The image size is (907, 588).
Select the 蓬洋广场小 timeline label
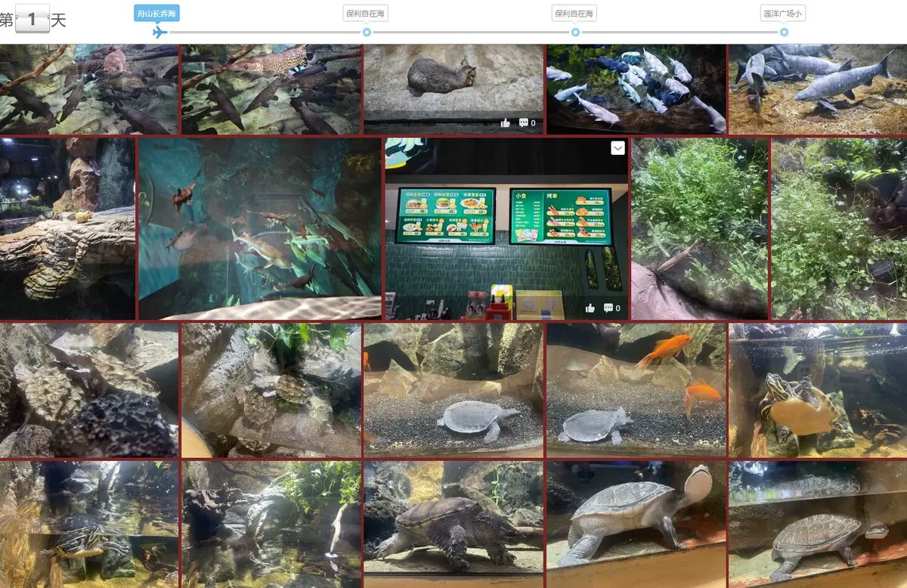pyautogui.click(x=782, y=13)
